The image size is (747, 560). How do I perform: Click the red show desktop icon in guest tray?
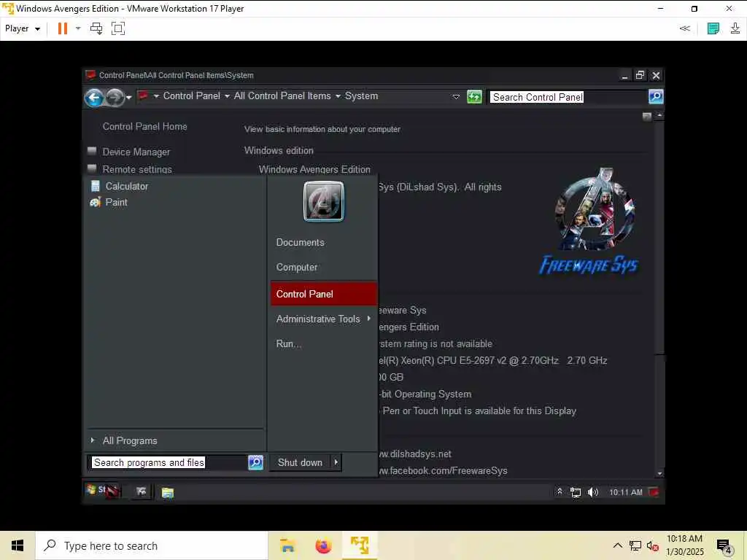coord(654,492)
